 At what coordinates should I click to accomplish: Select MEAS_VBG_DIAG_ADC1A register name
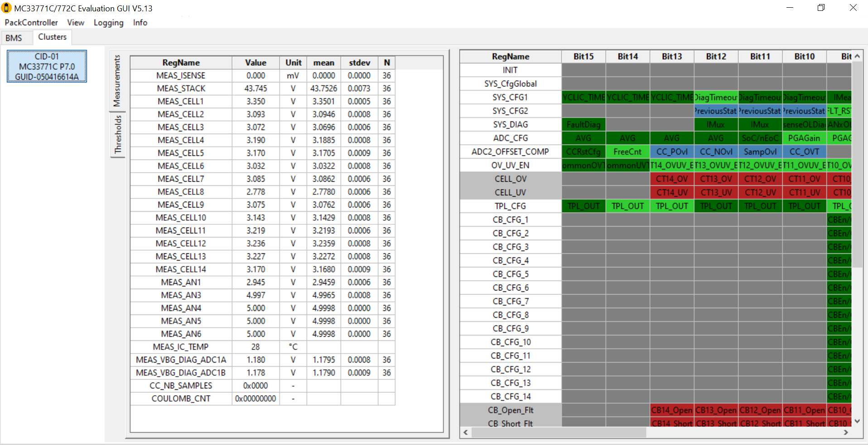point(181,360)
